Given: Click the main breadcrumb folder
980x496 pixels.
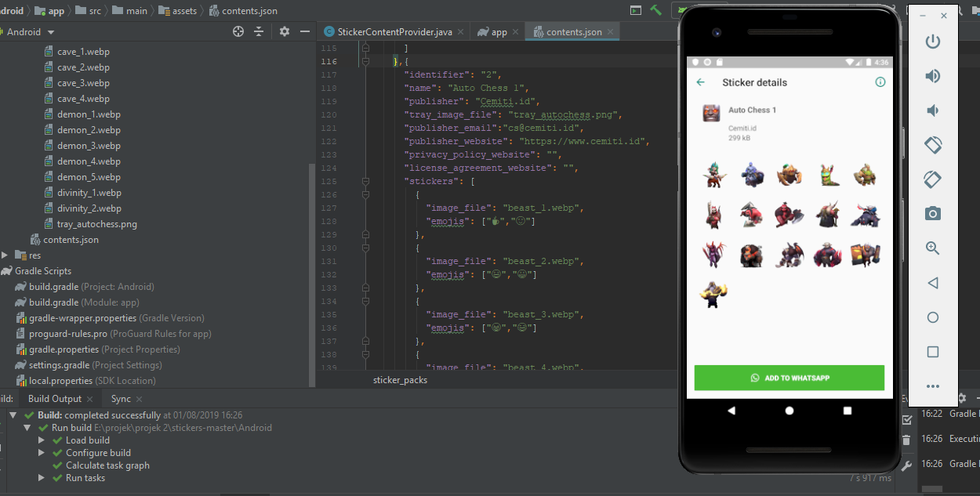Looking at the screenshot, I should coord(129,11).
